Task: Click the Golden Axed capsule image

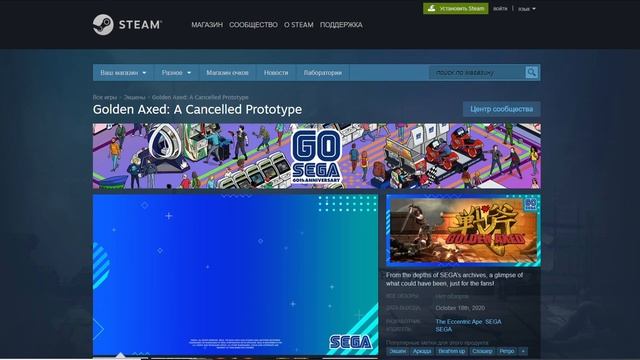Action: tap(463, 230)
